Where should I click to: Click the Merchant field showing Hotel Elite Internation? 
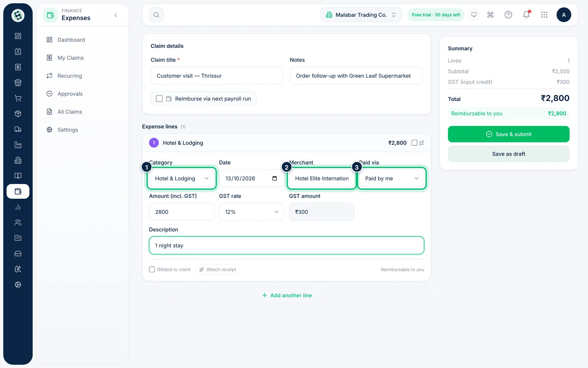click(x=322, y=178)
